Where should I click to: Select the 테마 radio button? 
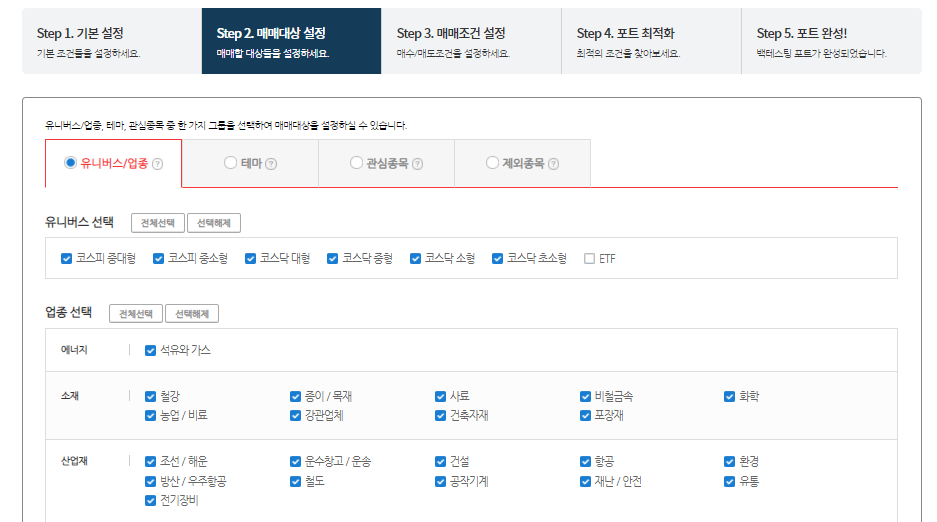click(x=231, y=162)
